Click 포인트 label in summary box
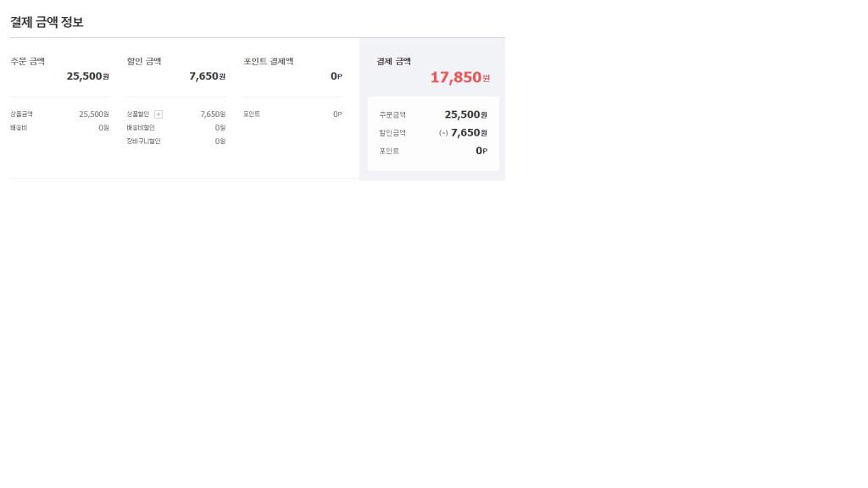 (389, 152)
